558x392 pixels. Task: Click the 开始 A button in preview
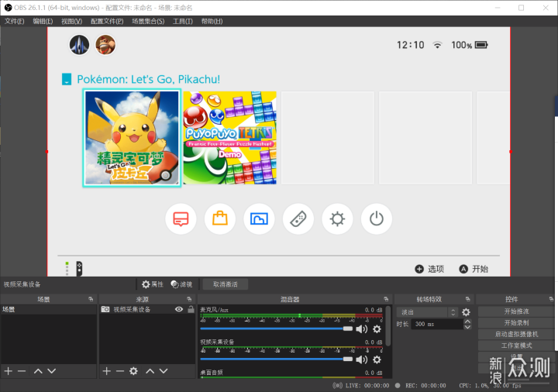coord(474,269)
